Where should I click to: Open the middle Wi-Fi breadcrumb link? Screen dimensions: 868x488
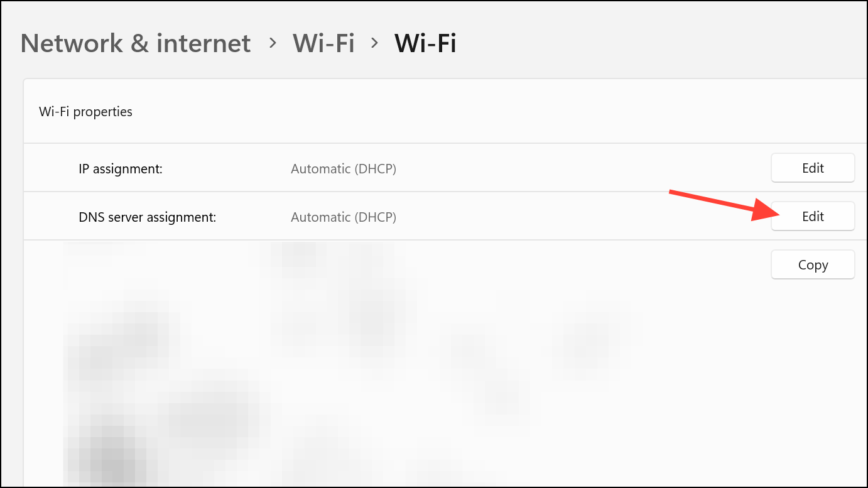pyautogui.click(x=323, y=43)
